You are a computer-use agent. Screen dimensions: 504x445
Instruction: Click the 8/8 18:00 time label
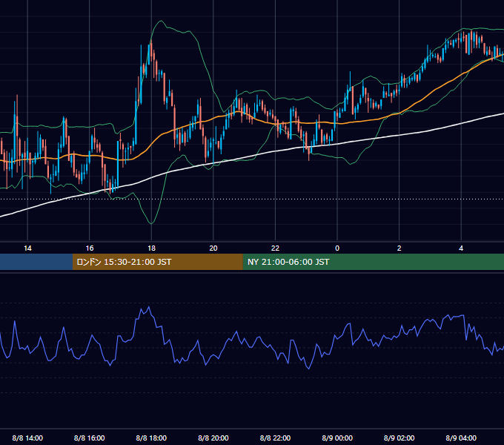[x=151, y=438]
